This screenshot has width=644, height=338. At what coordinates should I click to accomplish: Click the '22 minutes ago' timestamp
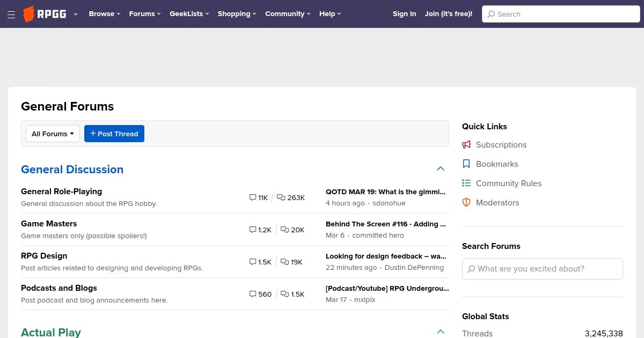pos(352,268)
